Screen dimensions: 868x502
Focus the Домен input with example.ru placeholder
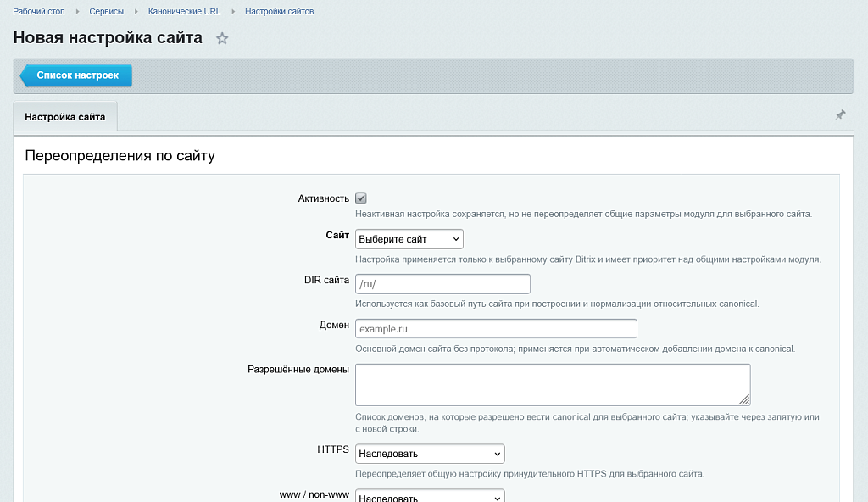click(496, 328)
